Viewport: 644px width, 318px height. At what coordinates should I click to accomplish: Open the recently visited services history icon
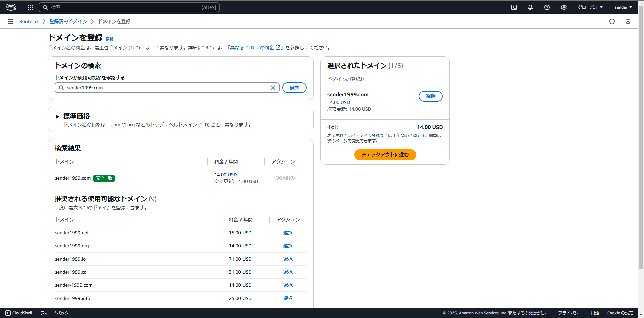pyautogui.click(x=628, y=21)
